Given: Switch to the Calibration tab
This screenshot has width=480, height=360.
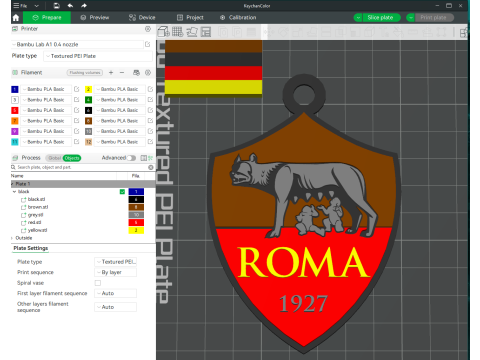Looking at the screenshot, I should tap(238, 18).
